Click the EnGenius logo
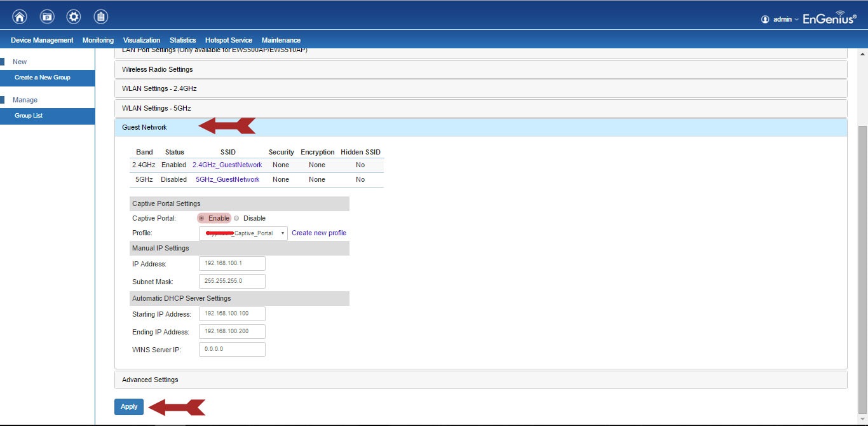This screenshot has width=868, height=426. [x=829, y=18]
